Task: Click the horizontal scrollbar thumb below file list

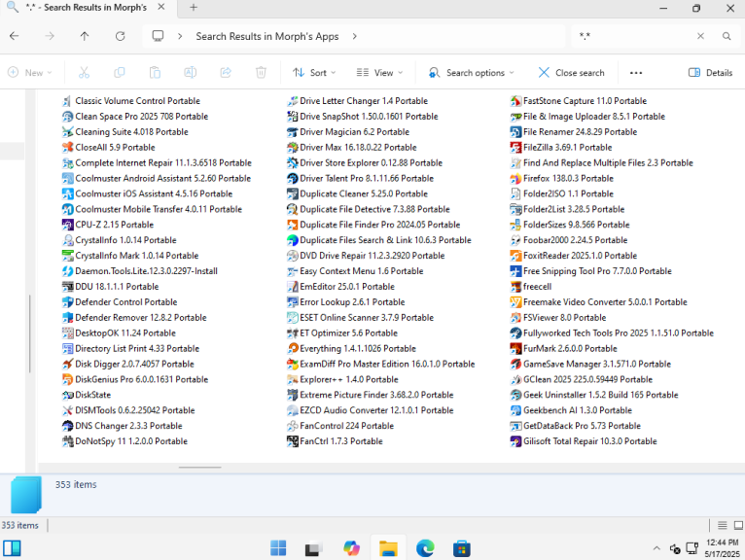Action: [x=200, y=468]
